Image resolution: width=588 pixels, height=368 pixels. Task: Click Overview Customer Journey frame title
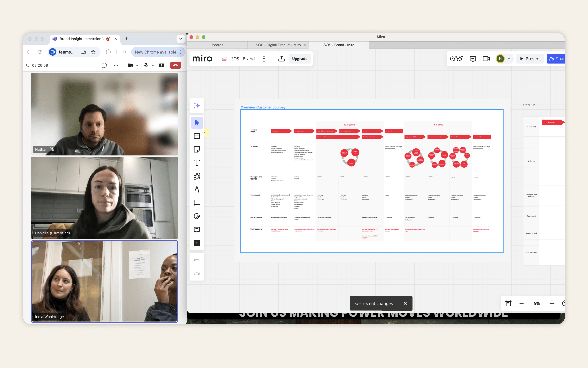(263, 107)
